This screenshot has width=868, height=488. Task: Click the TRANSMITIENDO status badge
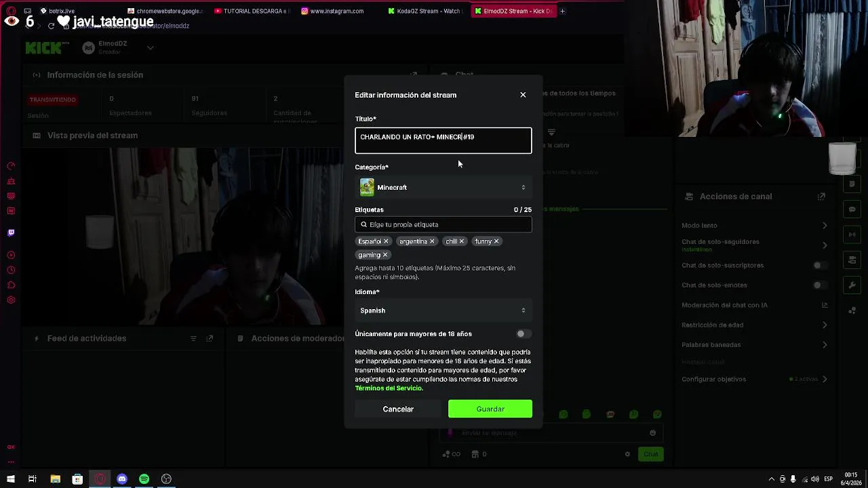(x=53, y=100)
